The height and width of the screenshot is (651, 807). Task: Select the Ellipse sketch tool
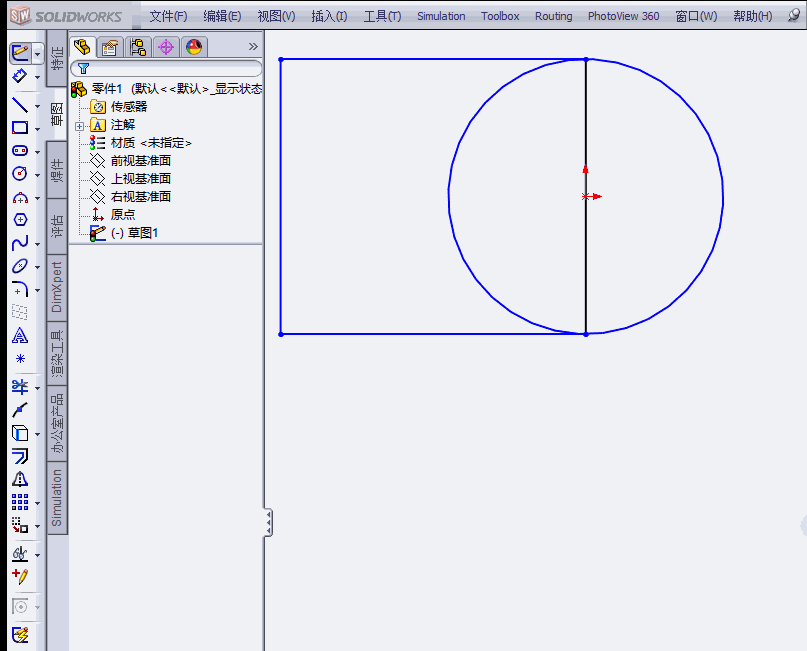(x=20, y=266)
